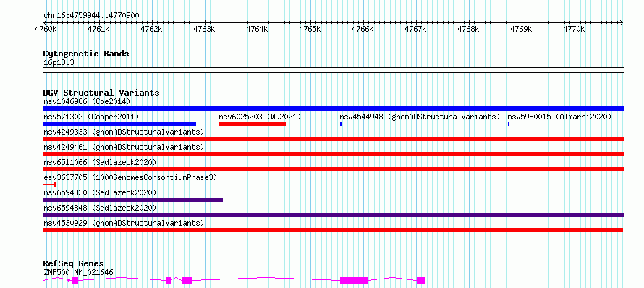
Task: Click the red bar under nsv4249333
Action: click(333, 139)
